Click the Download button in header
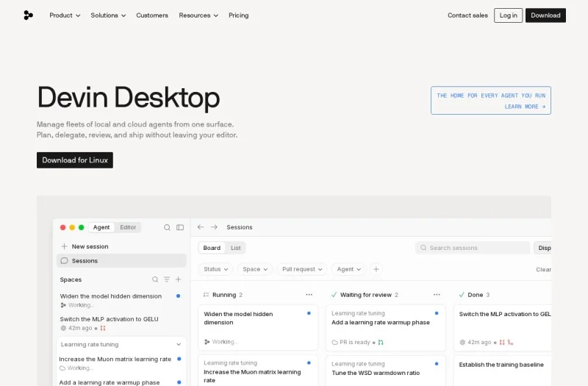Image resolution: width=588 pixels, height=386 pixels. point(545,15)
